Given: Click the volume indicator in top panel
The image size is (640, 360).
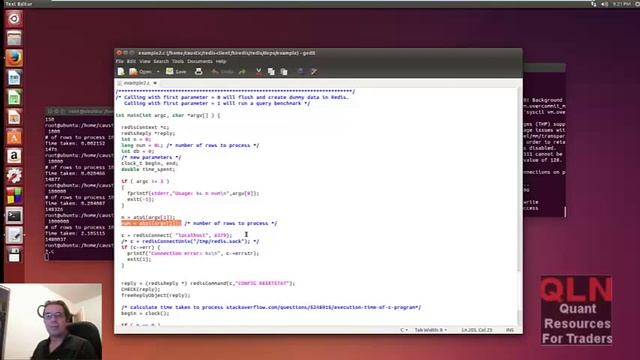Looking at the screenshot, I should click(604, 4).
